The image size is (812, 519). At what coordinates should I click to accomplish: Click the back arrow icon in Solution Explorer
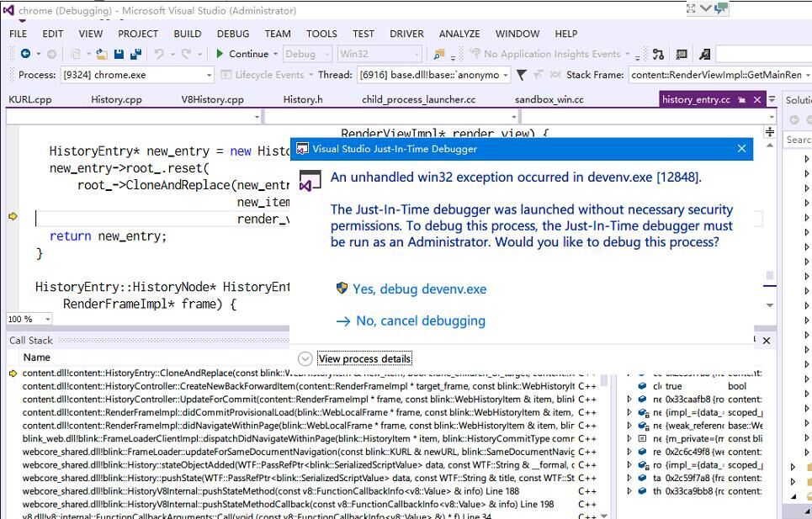(793, 119)
